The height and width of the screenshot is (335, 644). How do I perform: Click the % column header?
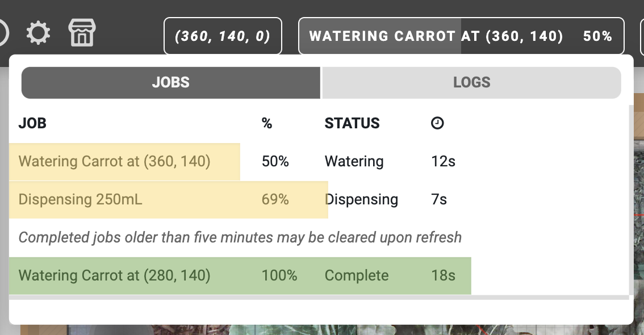click(267, 123)
